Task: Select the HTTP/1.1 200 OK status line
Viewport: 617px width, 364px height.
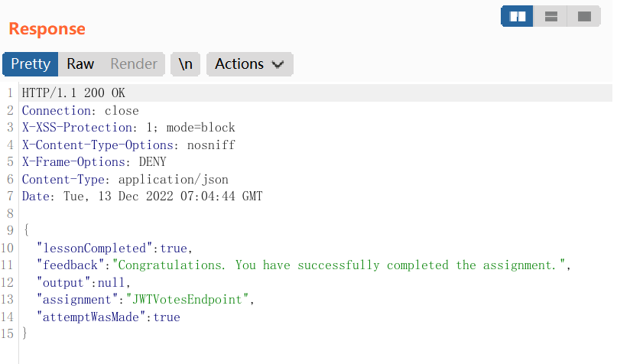Action: [73, 93]
